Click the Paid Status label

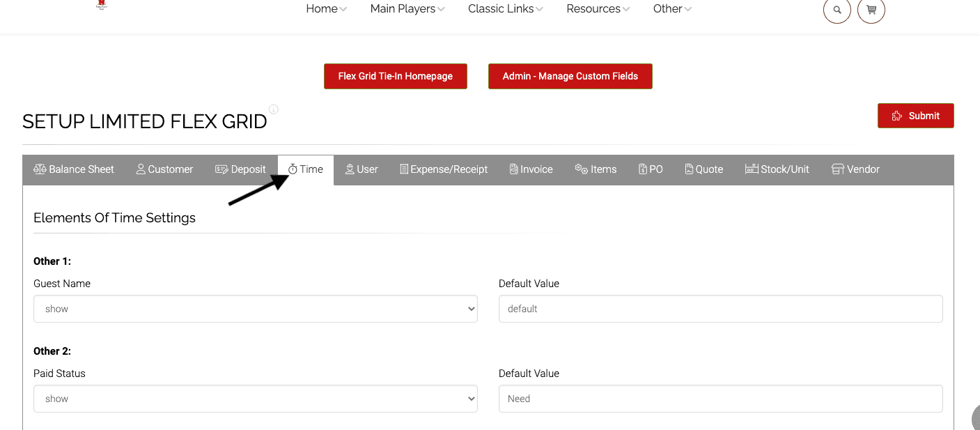point(59,374)
